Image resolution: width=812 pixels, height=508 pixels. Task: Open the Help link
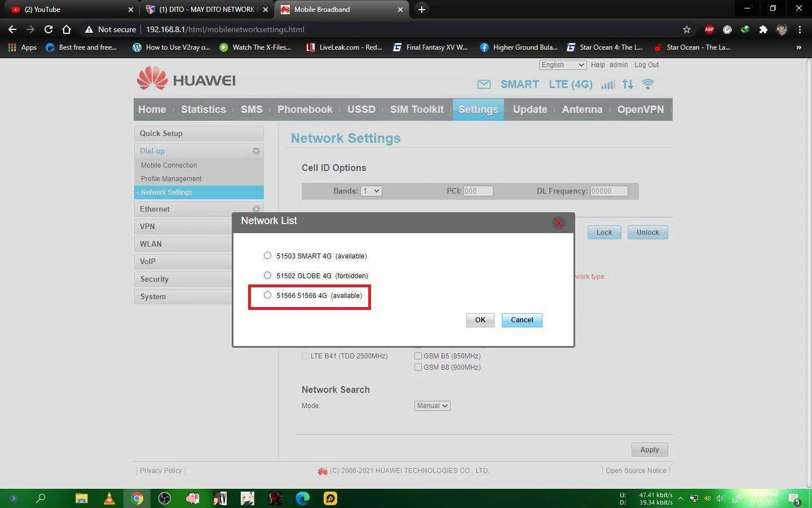pyautogui.click(x=598, y=65)
